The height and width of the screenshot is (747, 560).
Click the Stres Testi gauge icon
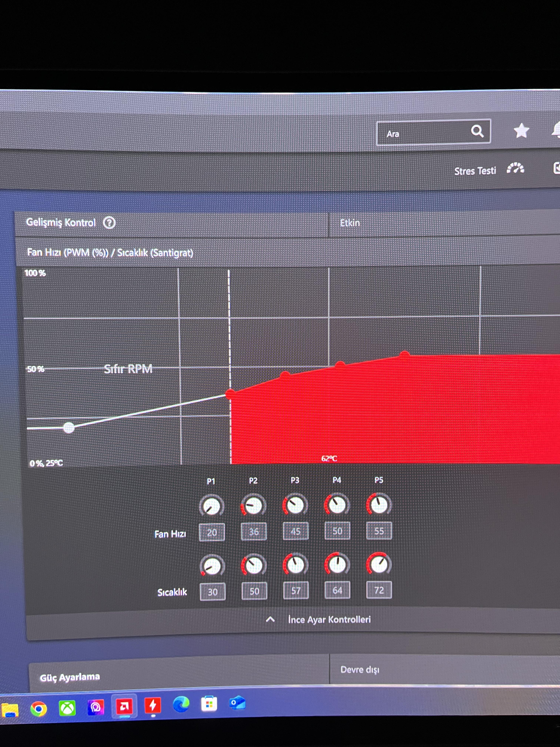(515, 168)
